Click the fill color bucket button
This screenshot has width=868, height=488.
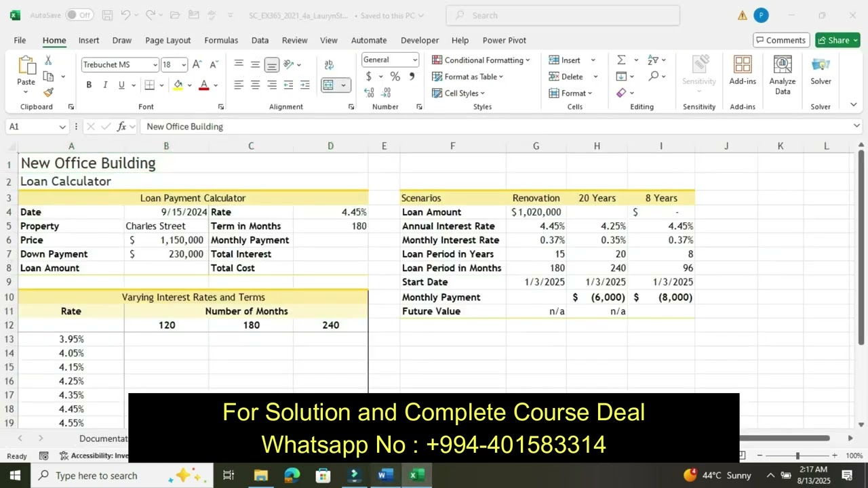coord(178,85)
